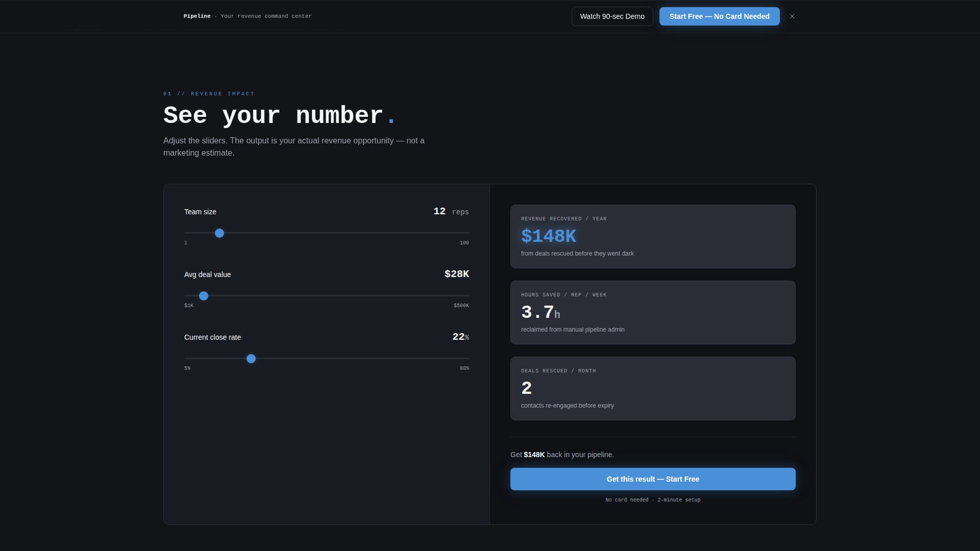Viewport: 980px width, 551px height.
Task: Click Start Free — No Card Needed button
Action: tap(719, 16)
